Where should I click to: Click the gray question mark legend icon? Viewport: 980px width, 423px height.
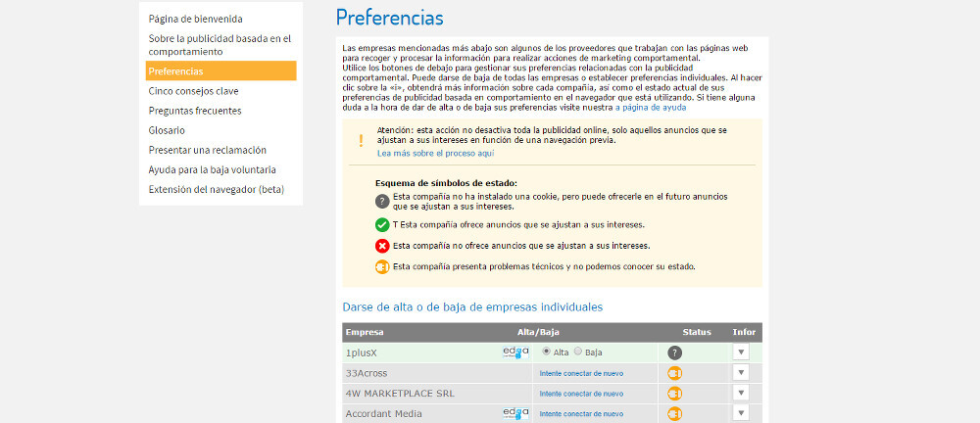[x=382, y=201]
